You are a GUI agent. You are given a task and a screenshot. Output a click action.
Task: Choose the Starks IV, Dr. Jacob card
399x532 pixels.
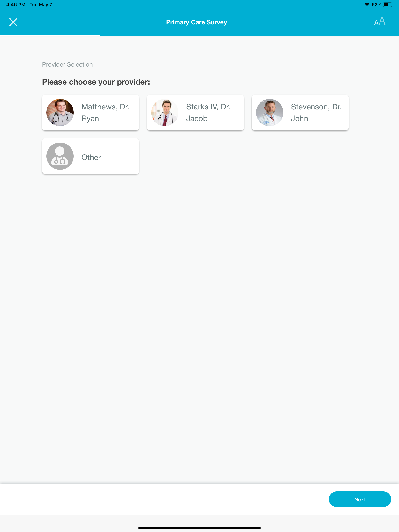(195, 113)
